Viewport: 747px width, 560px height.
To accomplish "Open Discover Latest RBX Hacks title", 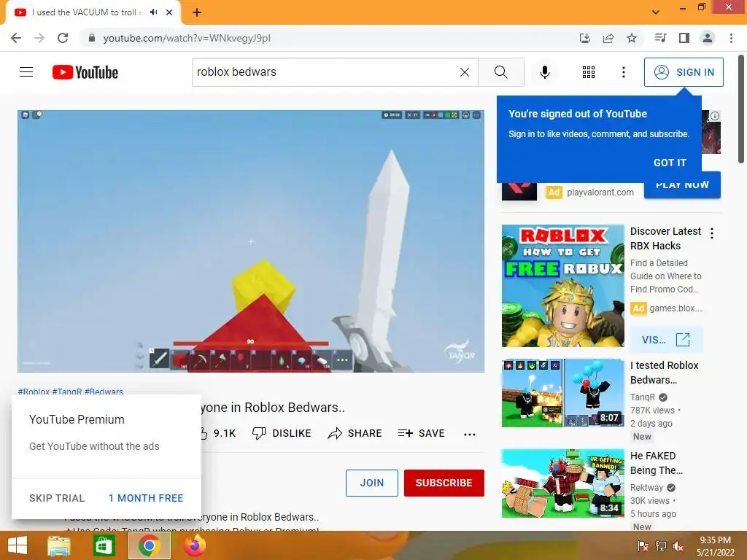I will (x=665, y=238).
